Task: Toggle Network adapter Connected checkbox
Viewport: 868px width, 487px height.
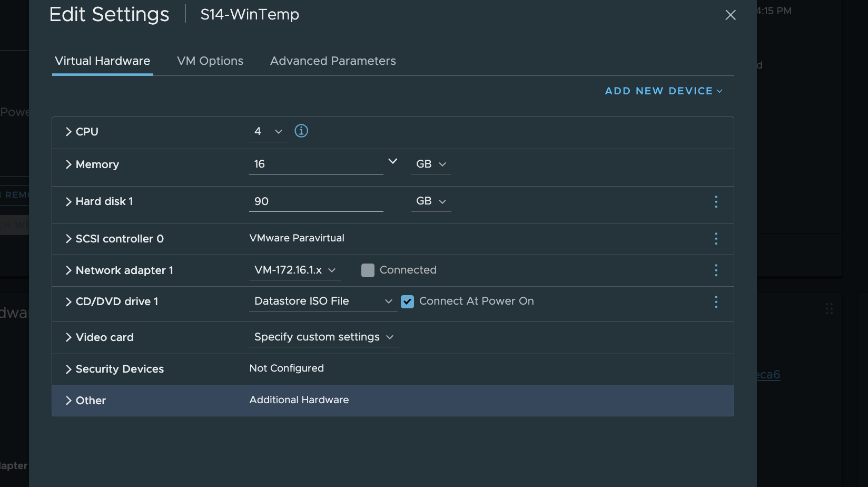Action: (368, 270)
